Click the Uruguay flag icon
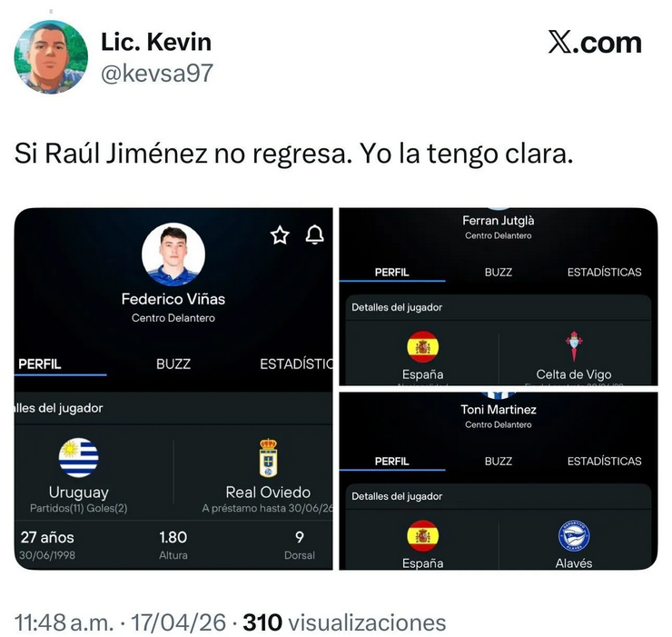672x637 pixels. (78, 458)
